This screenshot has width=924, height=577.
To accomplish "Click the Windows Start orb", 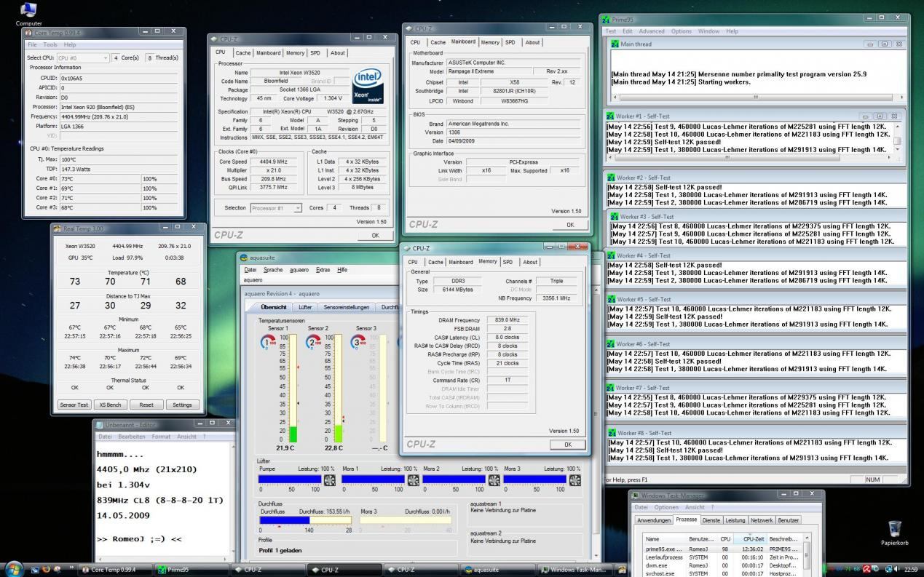I will [x=13, y=568].
